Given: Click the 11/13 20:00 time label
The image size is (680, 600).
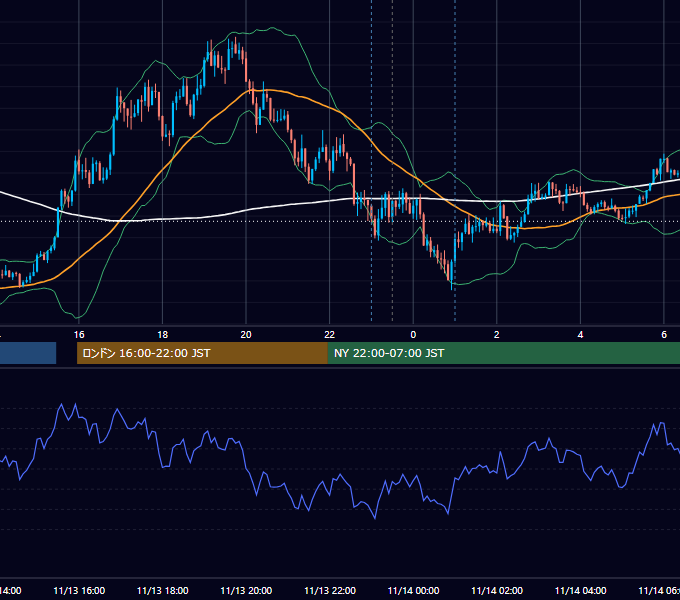Looking at the screenshot, I should [246, 590].
